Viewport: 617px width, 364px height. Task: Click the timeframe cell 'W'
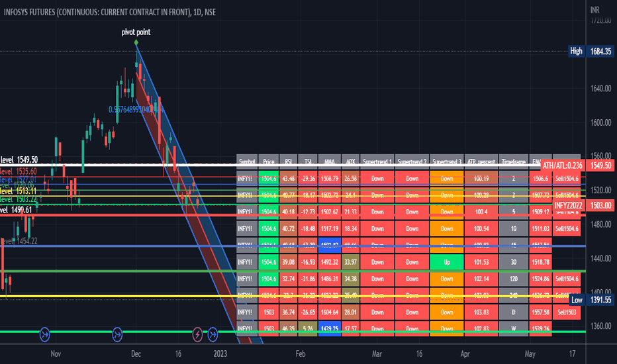tap(514, 328)
